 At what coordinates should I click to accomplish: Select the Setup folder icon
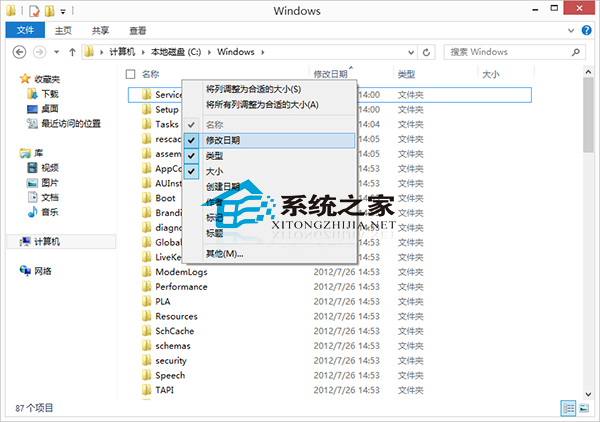point(146,109)
